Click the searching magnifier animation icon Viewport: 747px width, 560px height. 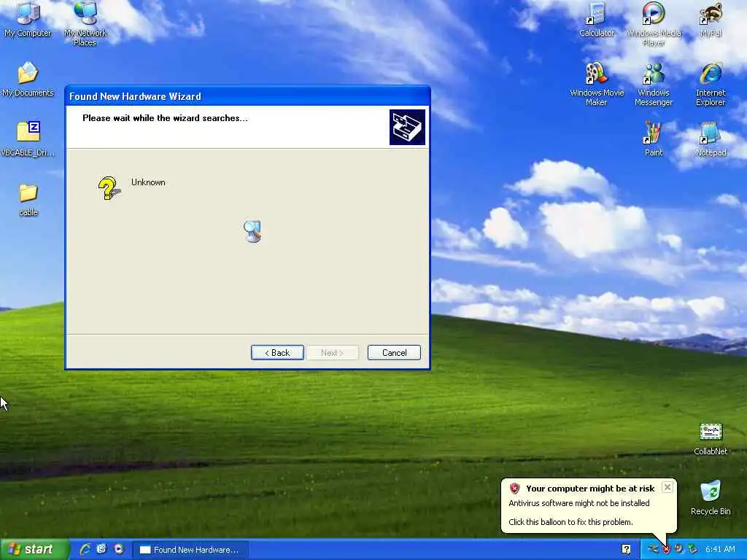(x=252, y=231)
